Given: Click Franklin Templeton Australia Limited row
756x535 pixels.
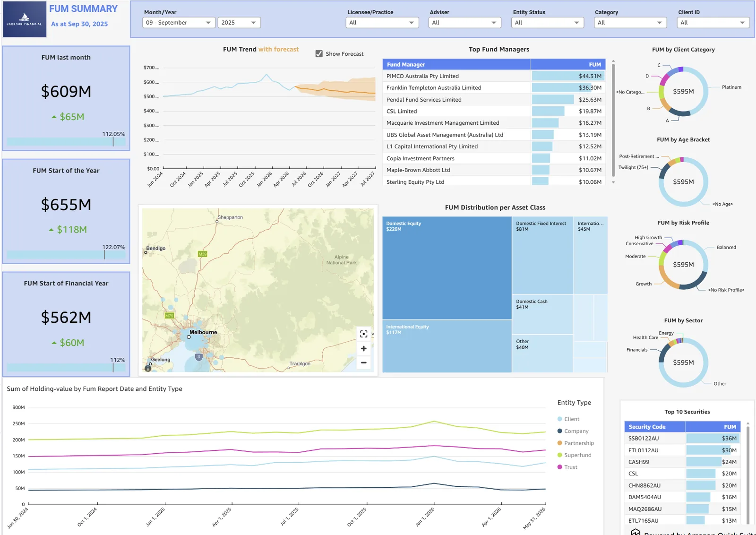Looking at the screenshot, I should [x=495, y=88].
